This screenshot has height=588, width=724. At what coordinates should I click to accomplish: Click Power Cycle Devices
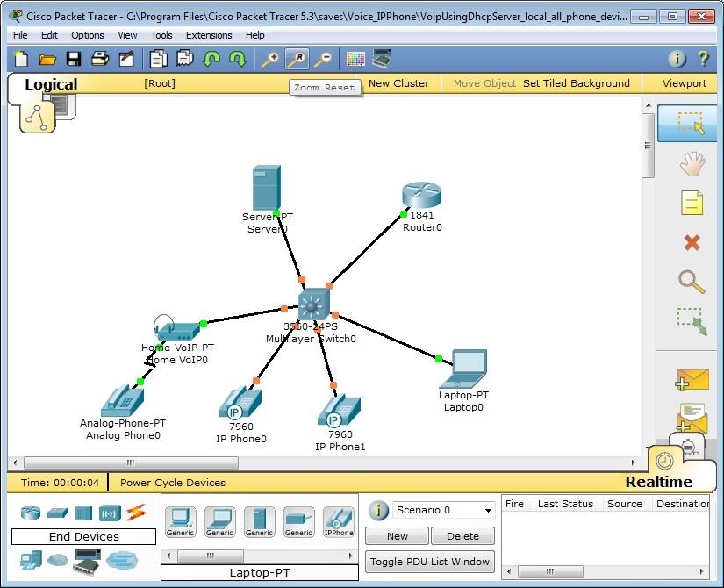(x=173, y=483)
